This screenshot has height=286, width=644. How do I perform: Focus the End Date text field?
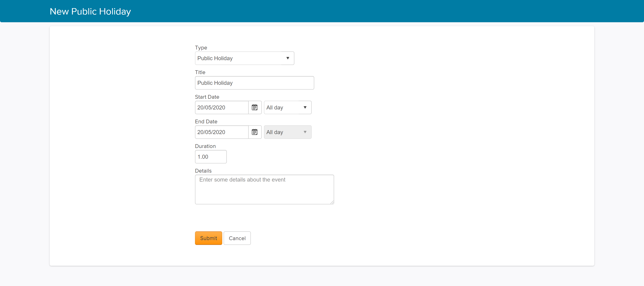point(222,132)
